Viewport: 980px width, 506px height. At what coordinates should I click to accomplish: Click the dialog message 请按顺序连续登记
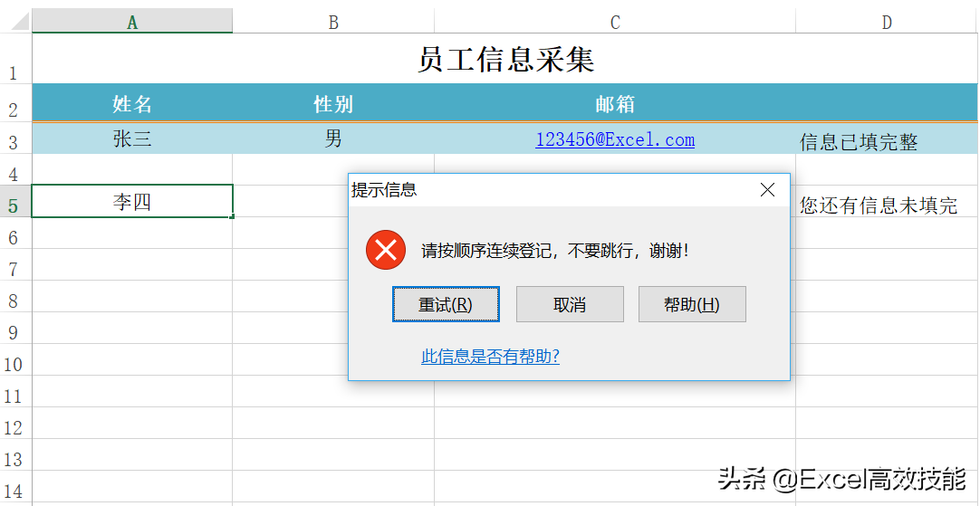tap(487, 251)
